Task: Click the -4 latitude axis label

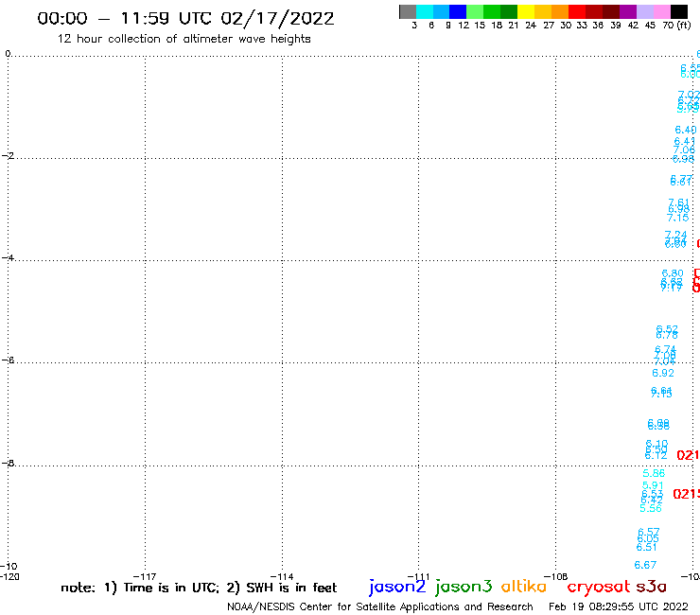Action: tap(8, 258)
